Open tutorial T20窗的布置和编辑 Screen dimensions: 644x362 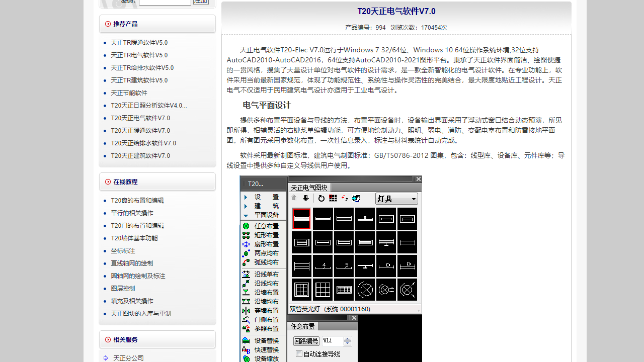pos(137,201)
